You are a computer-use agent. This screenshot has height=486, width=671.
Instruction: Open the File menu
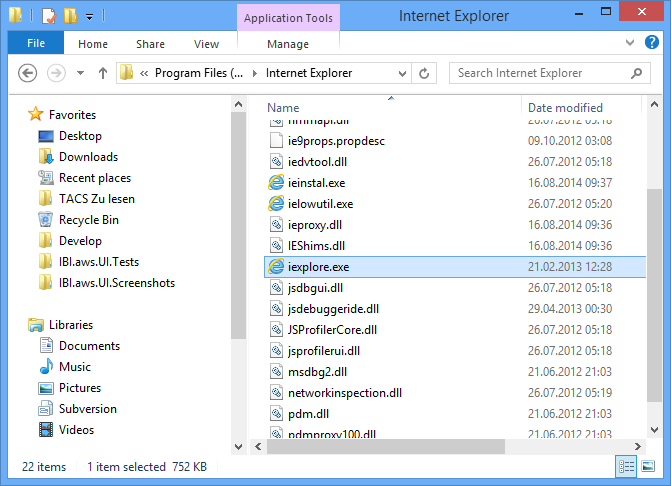click(36, 44)
